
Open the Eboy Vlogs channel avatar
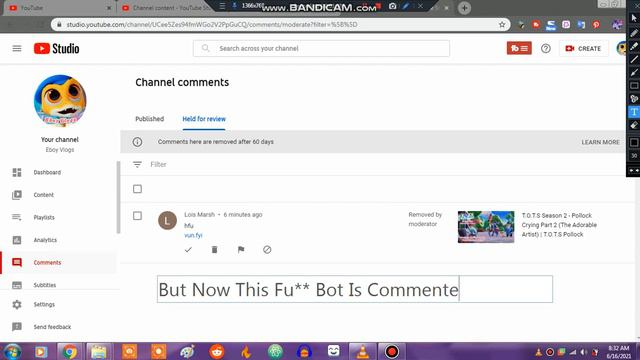click(x=60, y=101)
